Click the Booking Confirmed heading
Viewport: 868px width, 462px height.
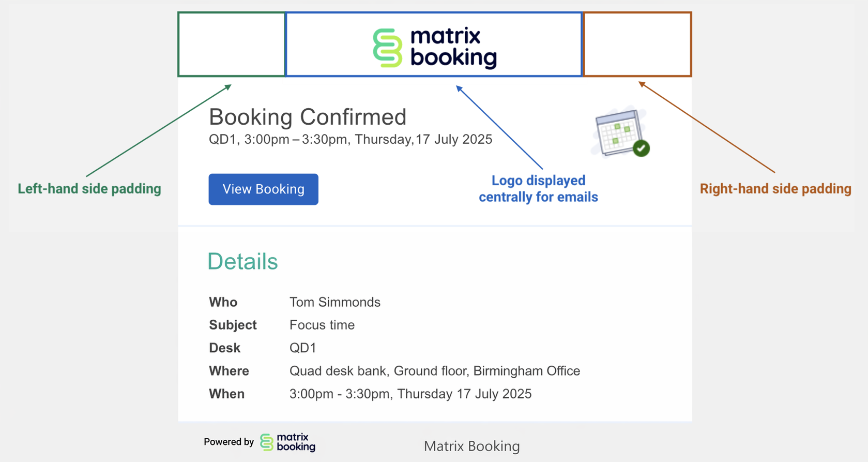coord(307,117)
